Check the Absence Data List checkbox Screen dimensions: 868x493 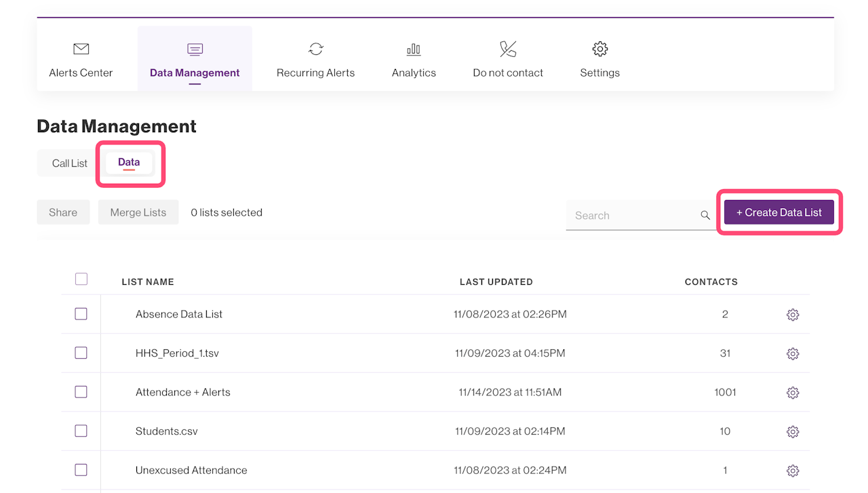click(x=81, y=314)
